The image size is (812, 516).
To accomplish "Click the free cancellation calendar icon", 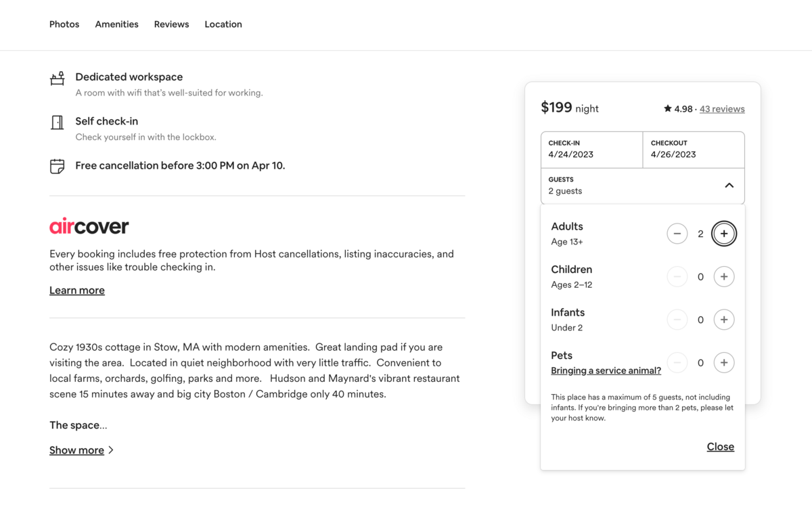I will point(58,166).
